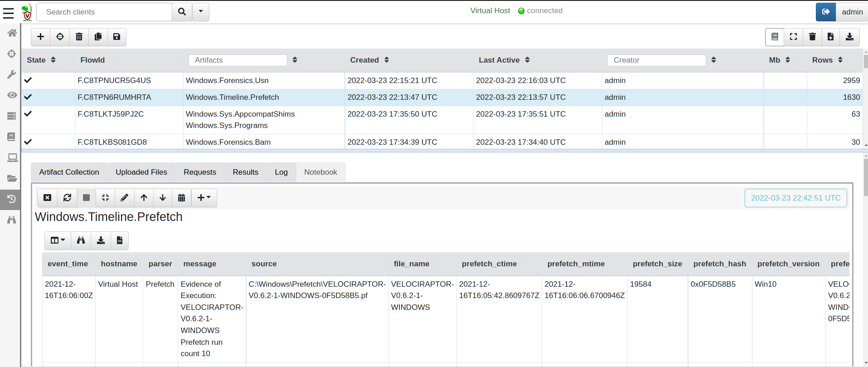Screen dimensions: 868x367
Task: Recalculate the notebook cell with the refresh icon
Action: 67,198
